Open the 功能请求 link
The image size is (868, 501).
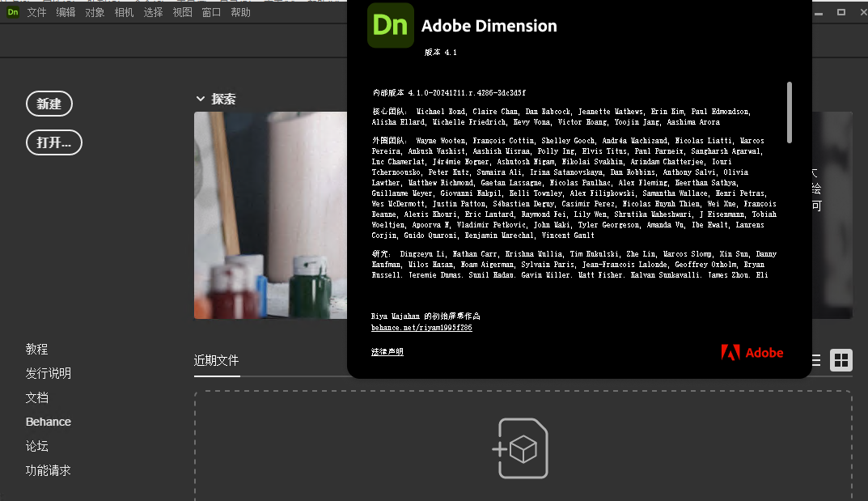(x=49, y=470)
